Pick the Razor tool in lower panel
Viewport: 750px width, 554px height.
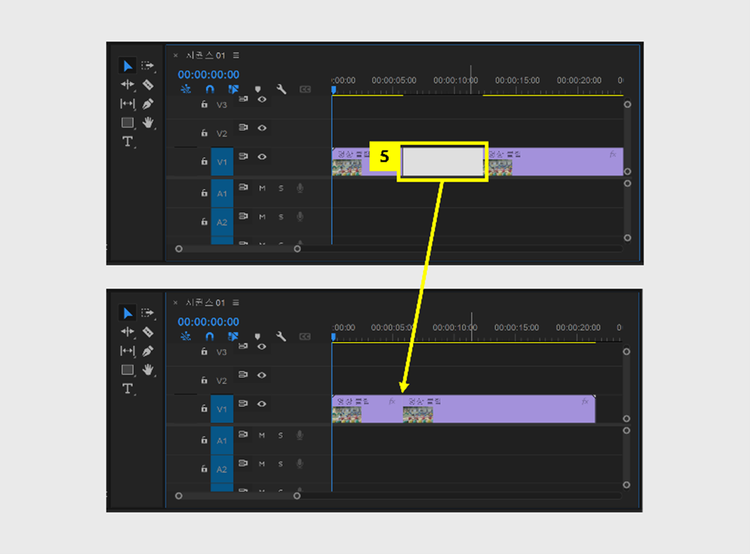click(x=148, y=332)
